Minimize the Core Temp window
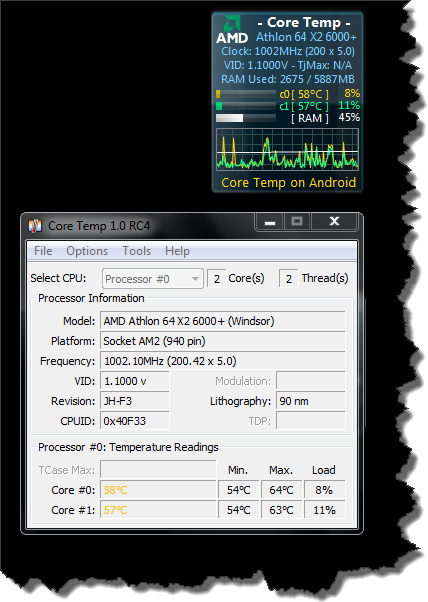 pyautogui.click(x=270, y=222)
